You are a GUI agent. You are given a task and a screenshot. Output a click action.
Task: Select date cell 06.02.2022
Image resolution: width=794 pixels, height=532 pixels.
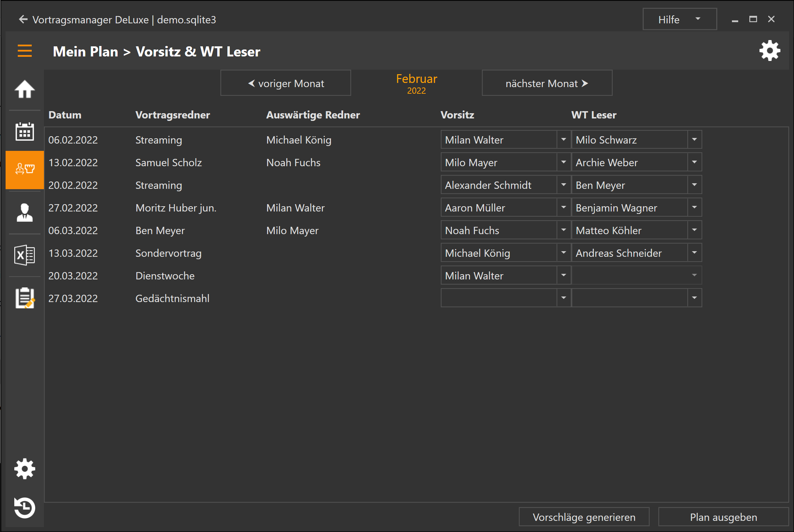tap(73, 140)
